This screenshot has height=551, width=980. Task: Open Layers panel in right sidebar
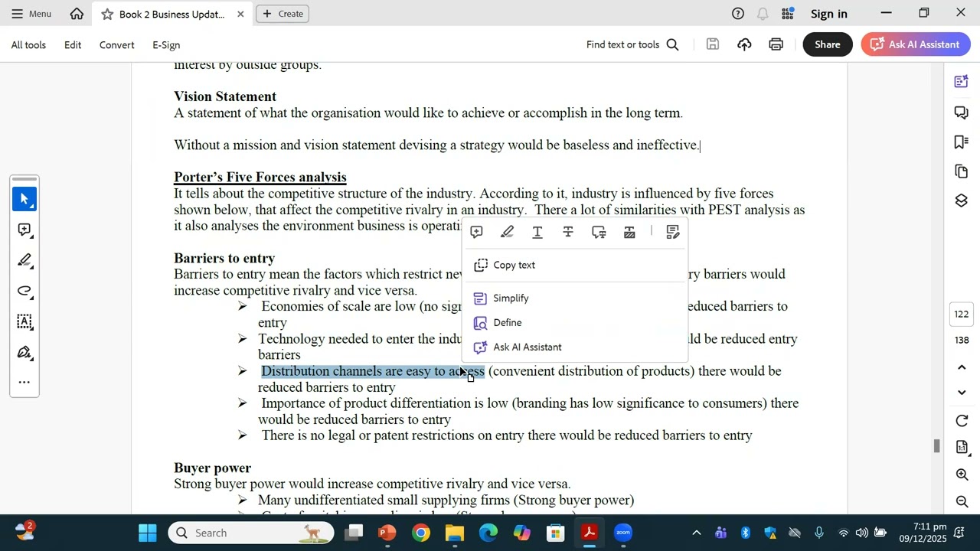[962, 201]
